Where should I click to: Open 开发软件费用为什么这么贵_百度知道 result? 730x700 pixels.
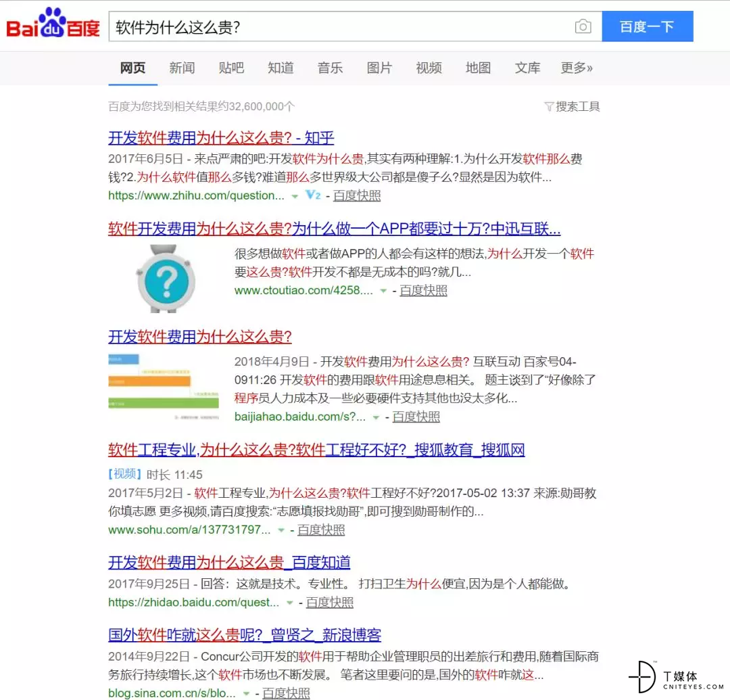pos(229,563)
